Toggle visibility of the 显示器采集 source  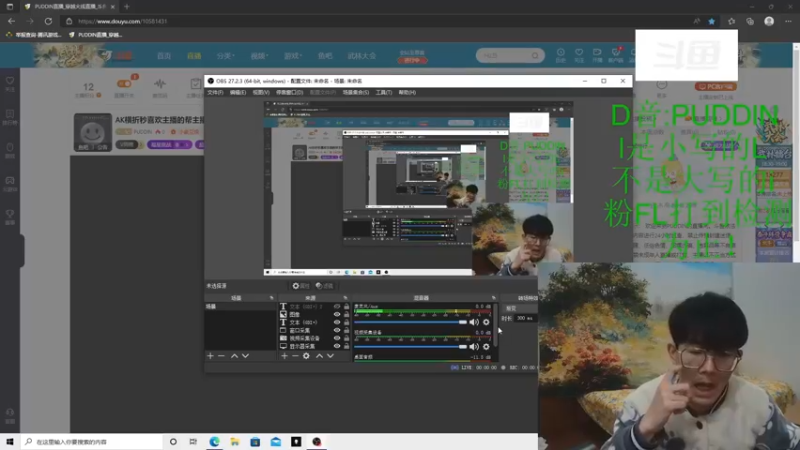point(337,346)
